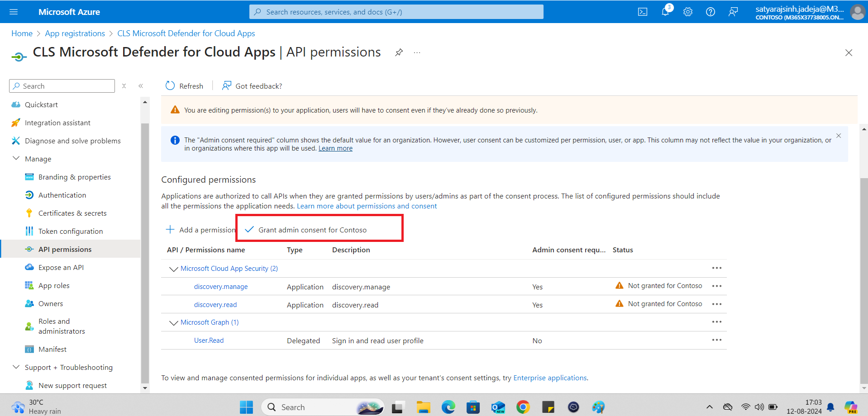Dismiss the admin consent info banner
Screen dimensions: 868x416
839,136
